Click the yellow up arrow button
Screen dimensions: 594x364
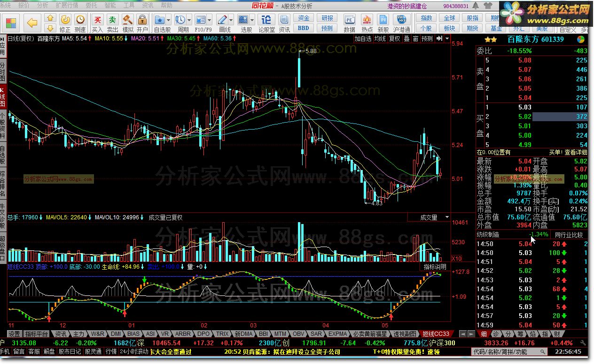51,17
